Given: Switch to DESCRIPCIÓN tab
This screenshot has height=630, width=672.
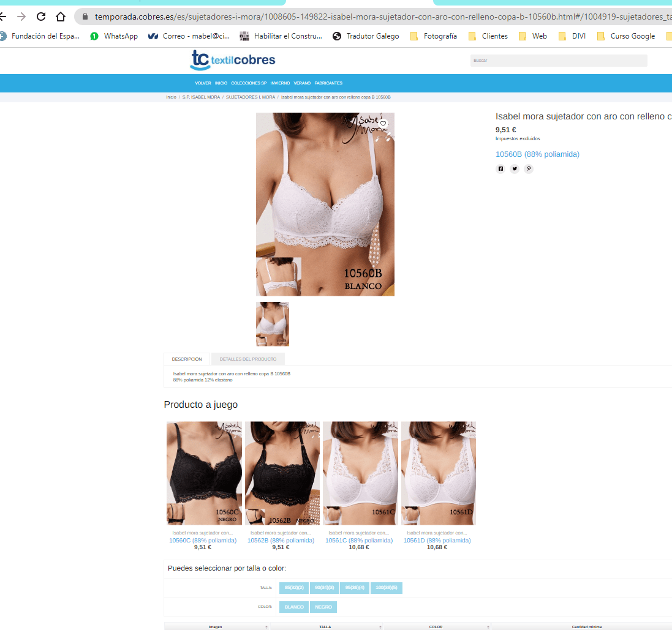Looking at the screenshot, I should 186,359.
